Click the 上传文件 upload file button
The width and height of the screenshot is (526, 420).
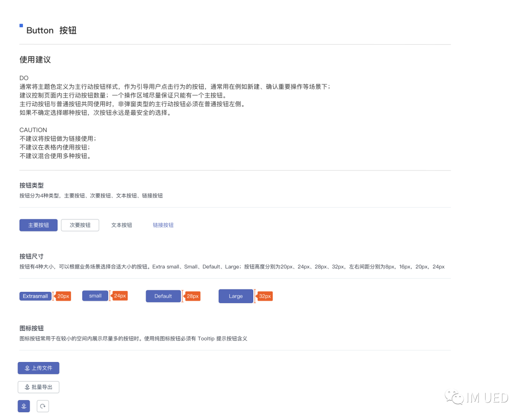(38, 368)
